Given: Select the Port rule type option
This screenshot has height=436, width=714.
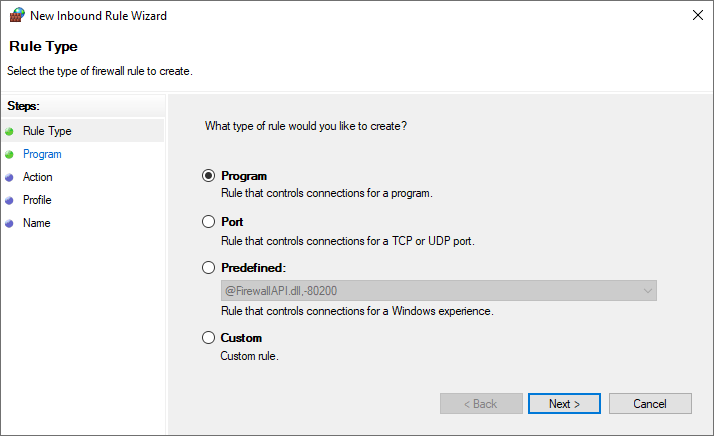Looking at the screenshot, I should pyautogui.click(x=209, y=222).
